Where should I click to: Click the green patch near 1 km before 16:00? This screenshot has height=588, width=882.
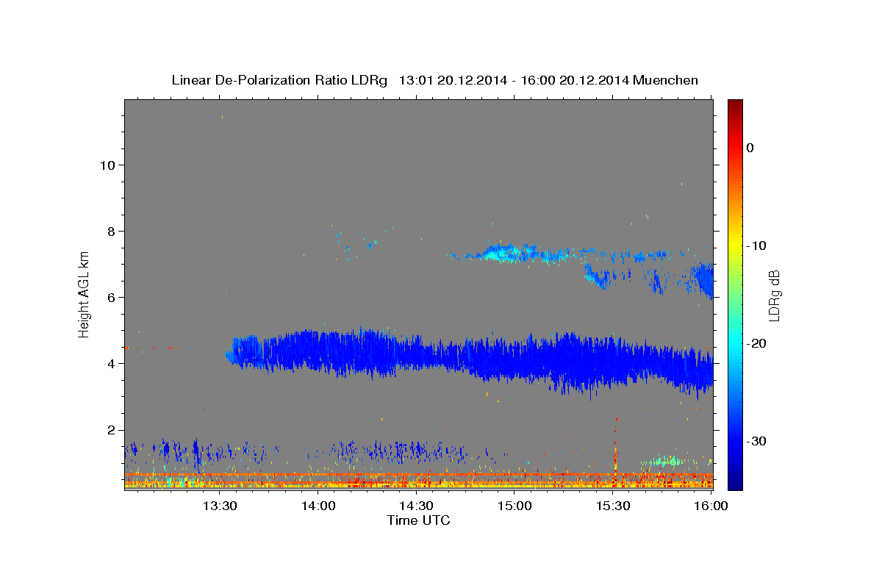pos(667,462)
